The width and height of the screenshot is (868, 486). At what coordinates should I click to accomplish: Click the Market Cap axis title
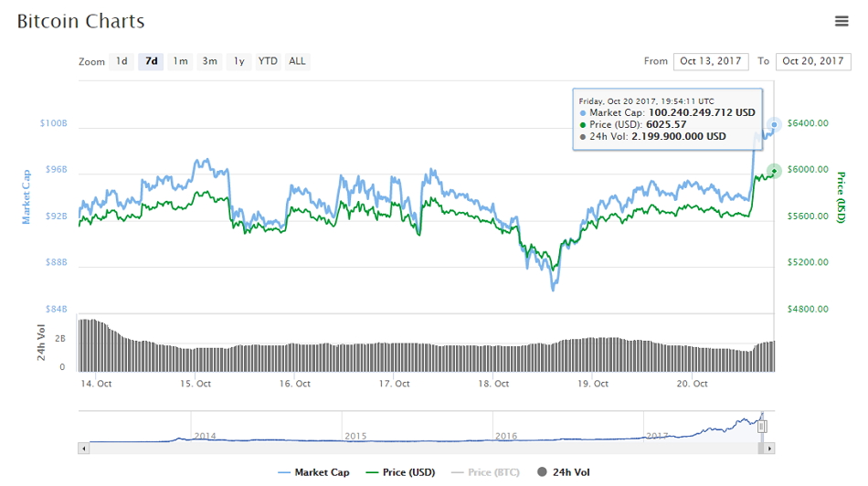(26, 197)
